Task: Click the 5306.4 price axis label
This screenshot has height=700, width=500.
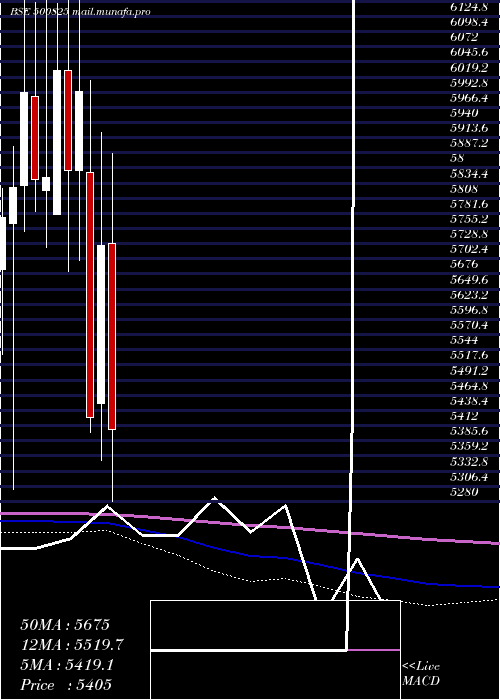Action: pos(469,477)
